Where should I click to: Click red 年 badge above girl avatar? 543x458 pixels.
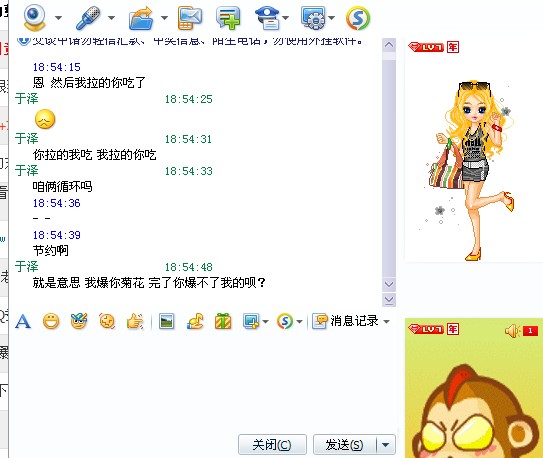(x=453, y=47)
